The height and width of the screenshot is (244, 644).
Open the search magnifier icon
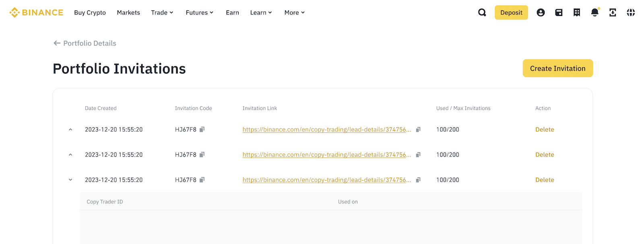pyautogui.click(x=482, y=12)
